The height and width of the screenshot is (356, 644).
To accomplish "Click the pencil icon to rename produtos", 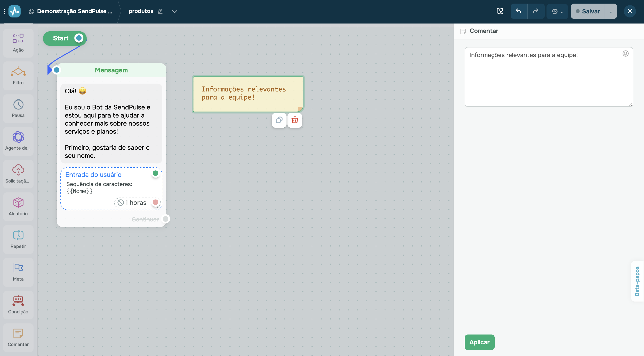I will 160,11.
